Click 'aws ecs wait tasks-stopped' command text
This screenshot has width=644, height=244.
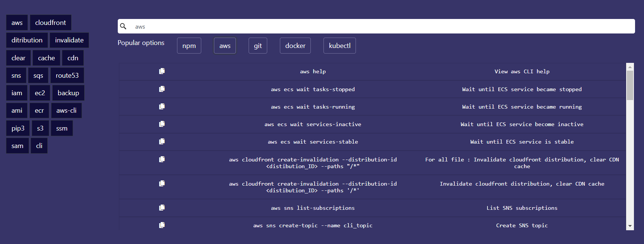pos(313,89)
